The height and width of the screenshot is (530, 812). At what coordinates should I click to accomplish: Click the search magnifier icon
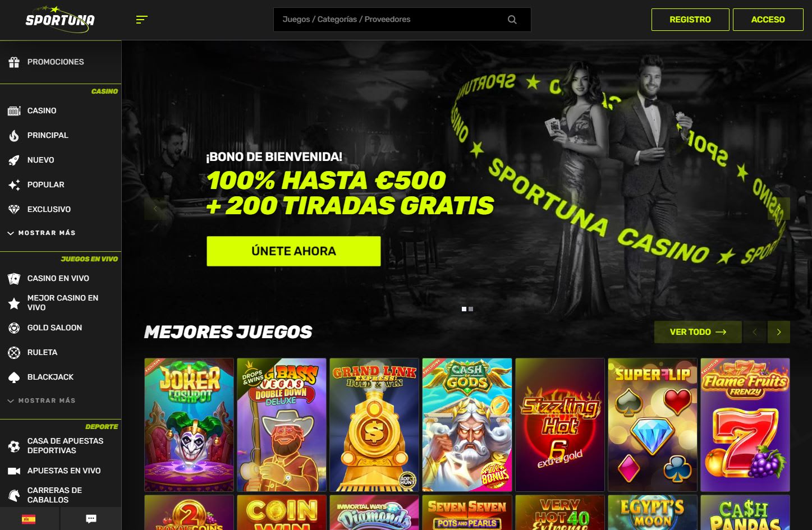[512, 20]
